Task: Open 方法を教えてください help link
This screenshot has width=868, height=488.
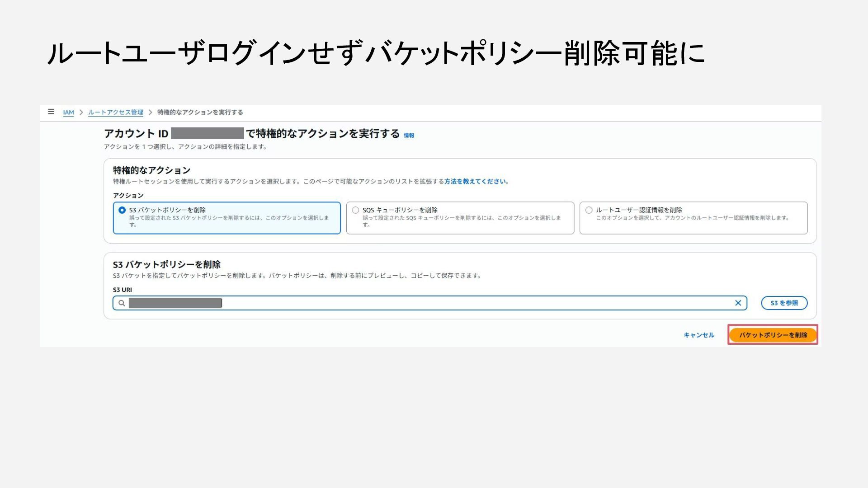Action: (x=475, y=182)
